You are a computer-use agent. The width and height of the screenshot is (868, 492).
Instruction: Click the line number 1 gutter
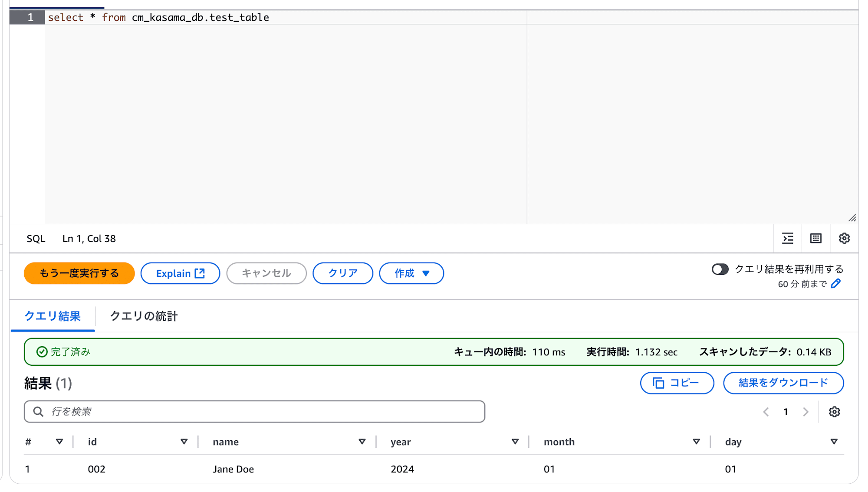pos(27,17)
